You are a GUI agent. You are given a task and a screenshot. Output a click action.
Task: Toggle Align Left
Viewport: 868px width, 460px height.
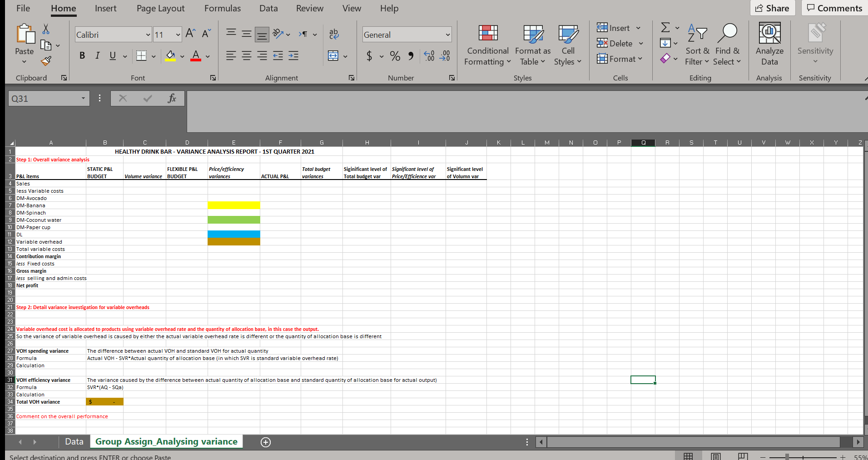tap(231, 56)
